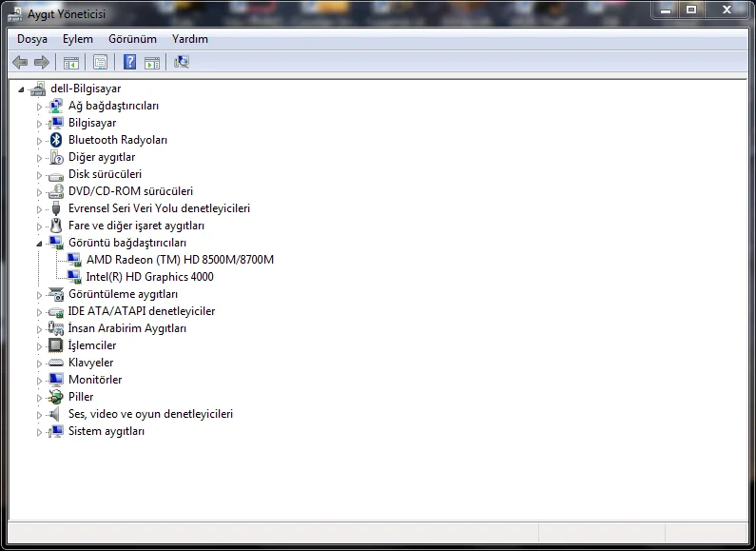Click the mouse icon beside Fare ve diğer
This screenshot has height=551, width=756.
56,226
